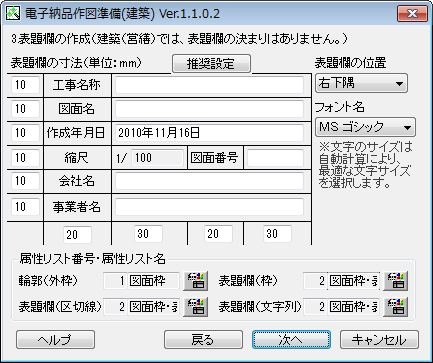Screen dimensions: 433x363
Task: Click the 表題欄(枠) label
Action: (x=248, y=281)
